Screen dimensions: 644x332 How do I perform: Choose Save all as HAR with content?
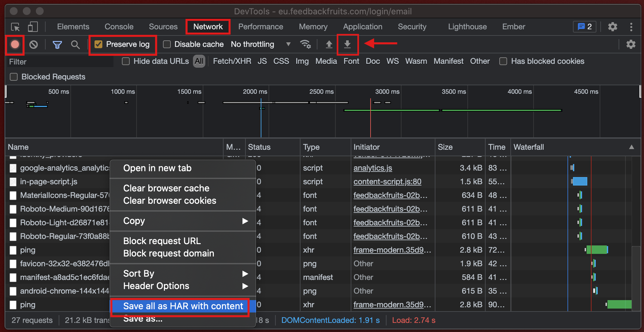click(183, 306)
